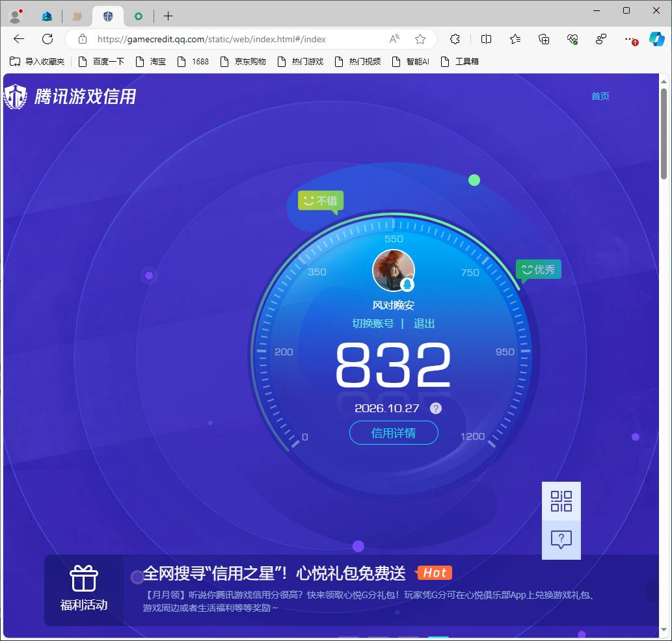Image resolution: width=672 pixels, height=641 pixels.
Task: Switch to the first browser tab
Action: pyautogui.click(x=47, y=16)
